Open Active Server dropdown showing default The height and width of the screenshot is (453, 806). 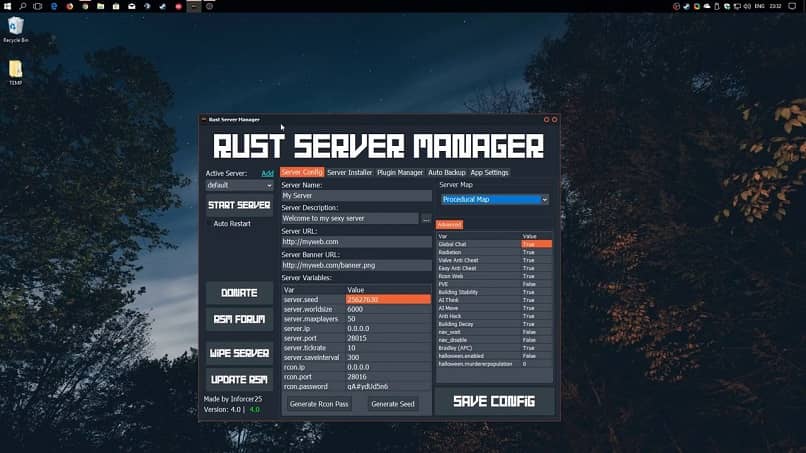tap(239, 185)
